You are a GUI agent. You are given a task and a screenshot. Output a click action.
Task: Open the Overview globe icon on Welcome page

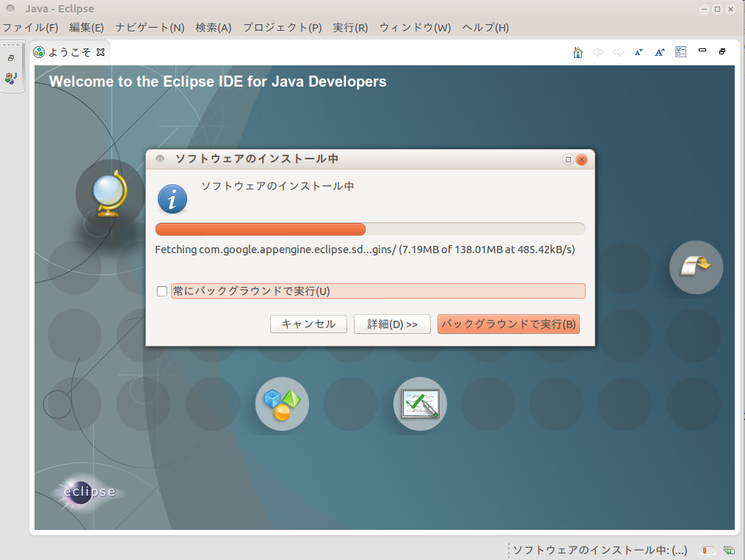click(110, 194)
